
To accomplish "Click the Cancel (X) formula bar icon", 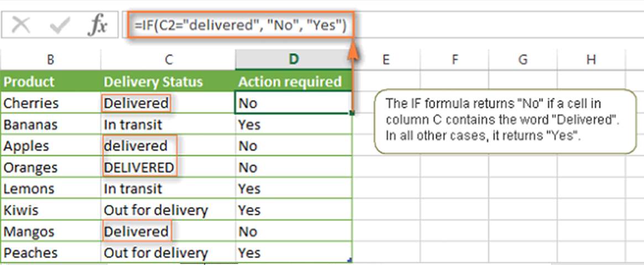I will pos(21,26).
